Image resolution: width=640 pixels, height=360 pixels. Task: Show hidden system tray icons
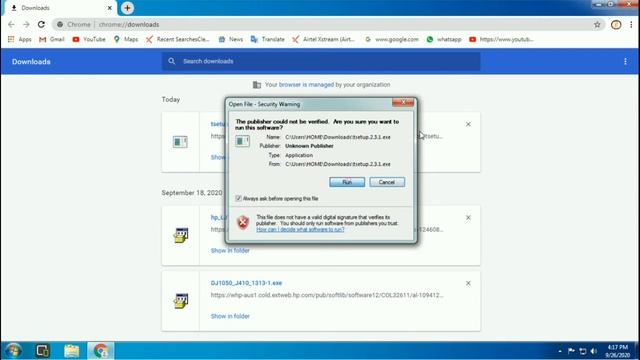coord(560,351)
